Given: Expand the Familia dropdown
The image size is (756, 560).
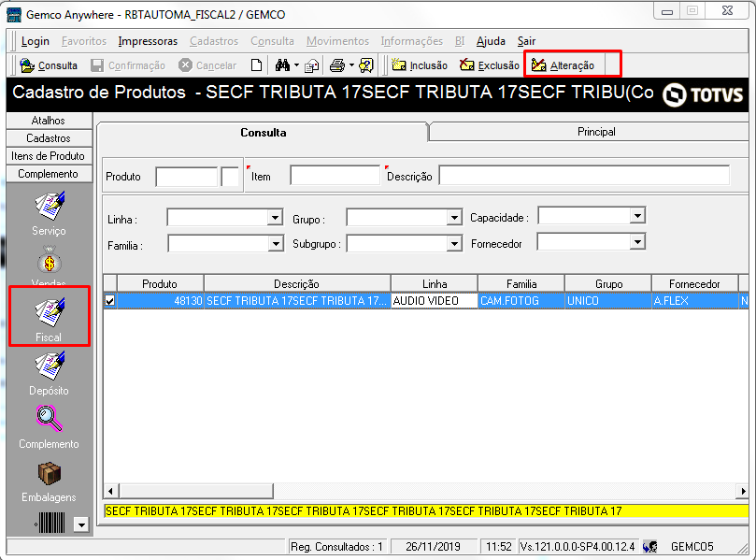Looking at the screenshot, I should click(276, 244).
